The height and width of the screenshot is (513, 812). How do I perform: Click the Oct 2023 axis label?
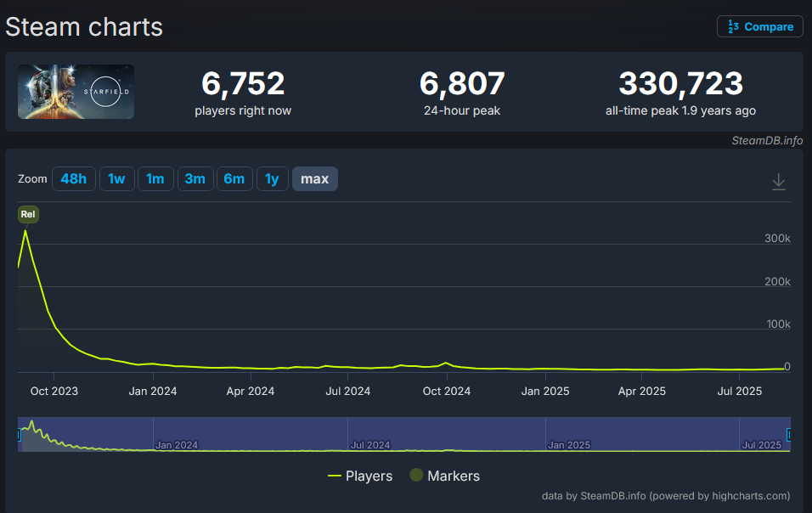tap(54, 392)
